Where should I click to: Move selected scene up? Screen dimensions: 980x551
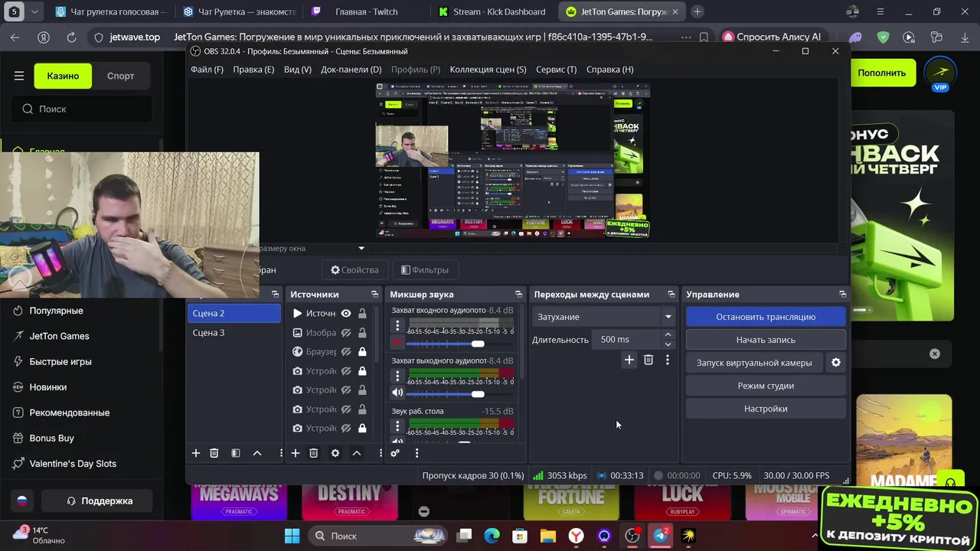pos(257,453)
